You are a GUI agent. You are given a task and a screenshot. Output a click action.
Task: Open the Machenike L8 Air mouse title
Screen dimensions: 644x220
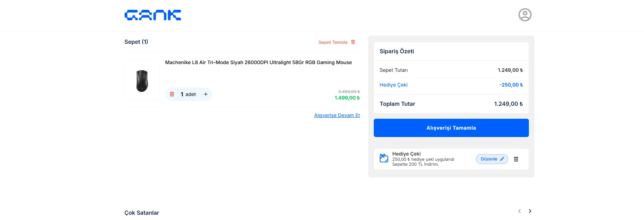258,62
